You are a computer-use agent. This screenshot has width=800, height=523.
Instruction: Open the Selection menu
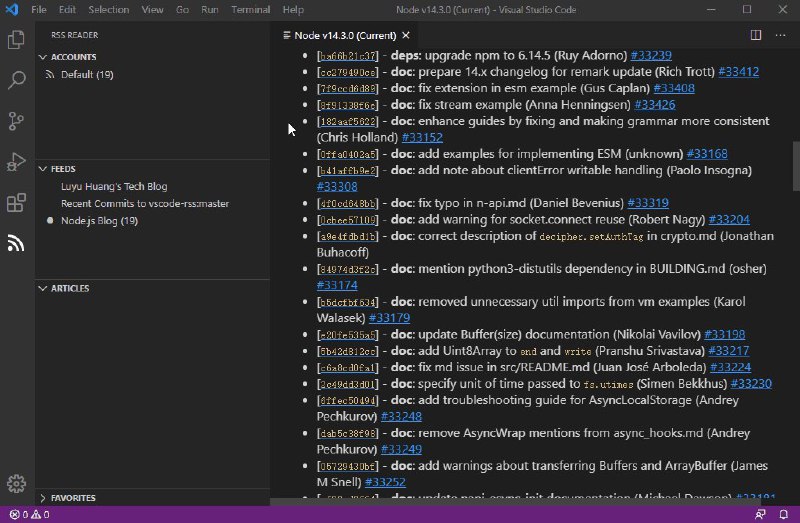(108, 9)
